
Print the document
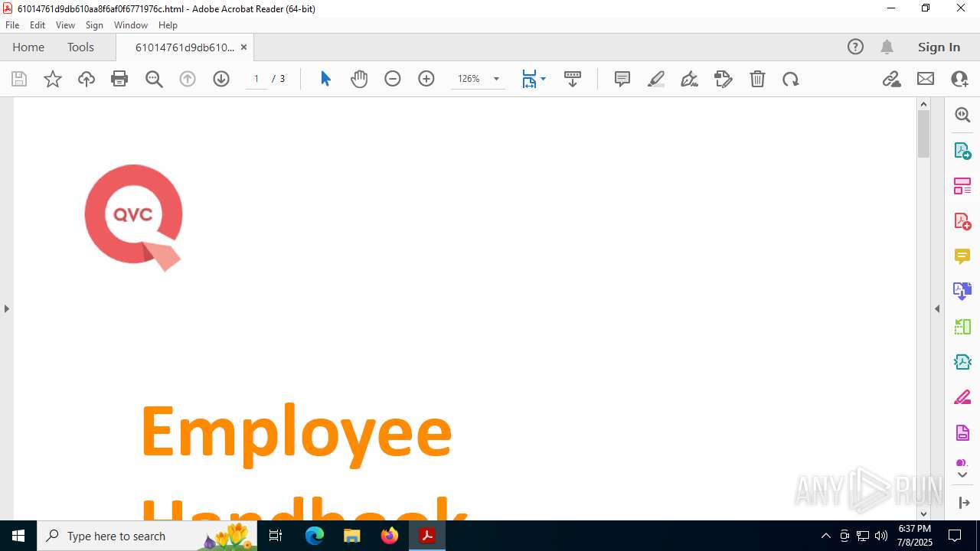(x=119, y=79)
